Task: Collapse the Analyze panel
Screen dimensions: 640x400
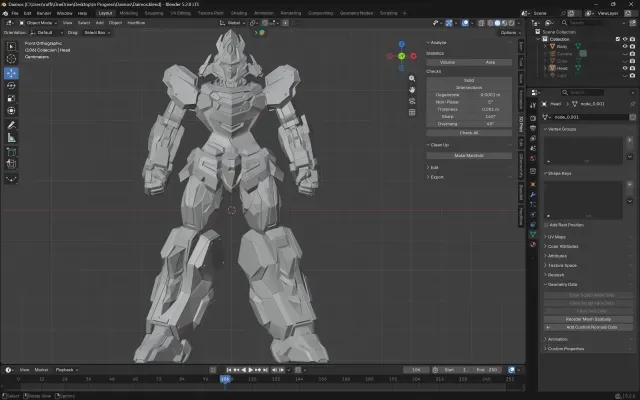Action: click(436, 42)
